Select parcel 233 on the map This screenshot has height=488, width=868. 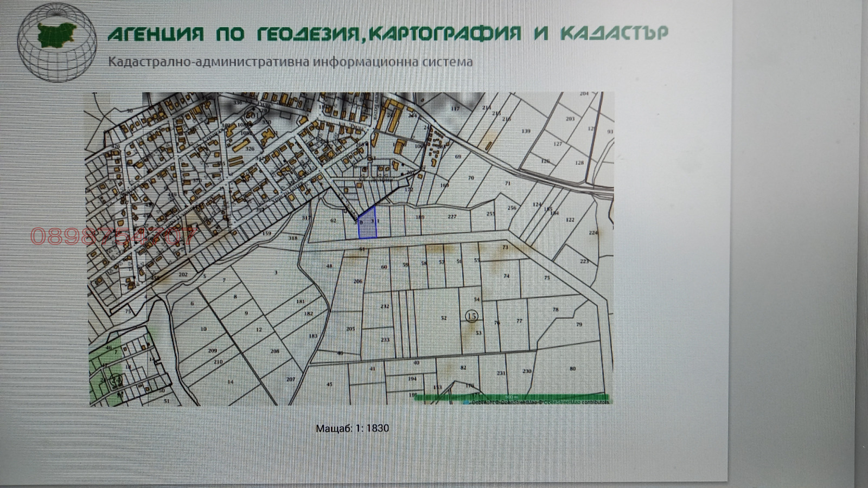coord(385,340)
